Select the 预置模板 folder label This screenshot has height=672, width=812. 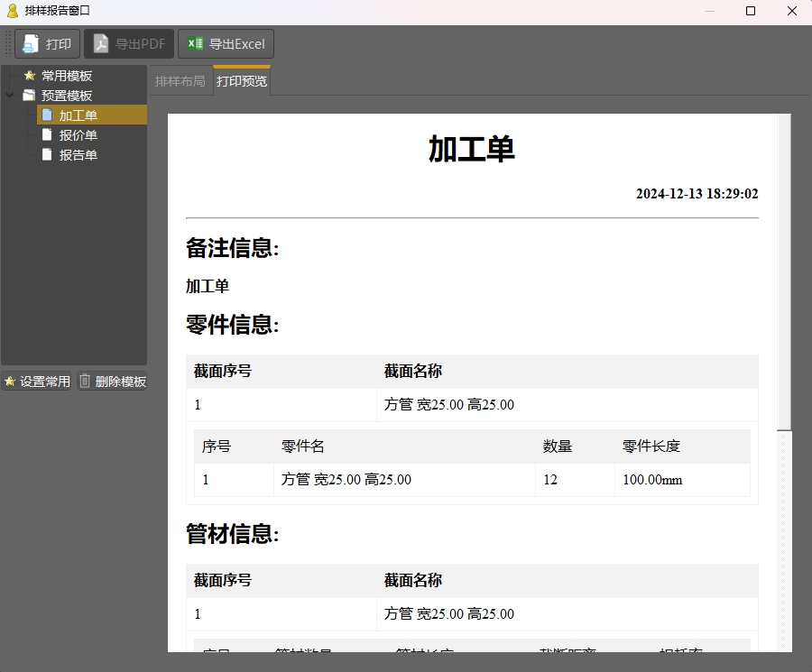pyautogui.click(x=67, y=96)
